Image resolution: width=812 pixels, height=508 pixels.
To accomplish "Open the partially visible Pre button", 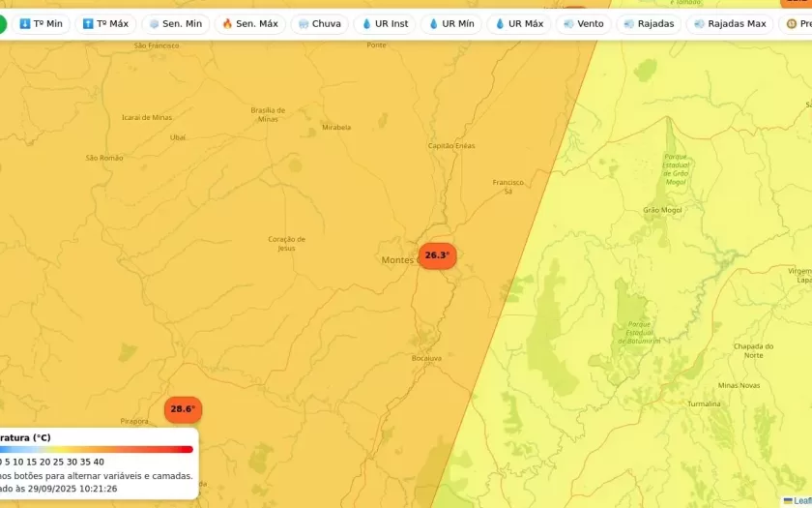I will [x=797, y=24].
